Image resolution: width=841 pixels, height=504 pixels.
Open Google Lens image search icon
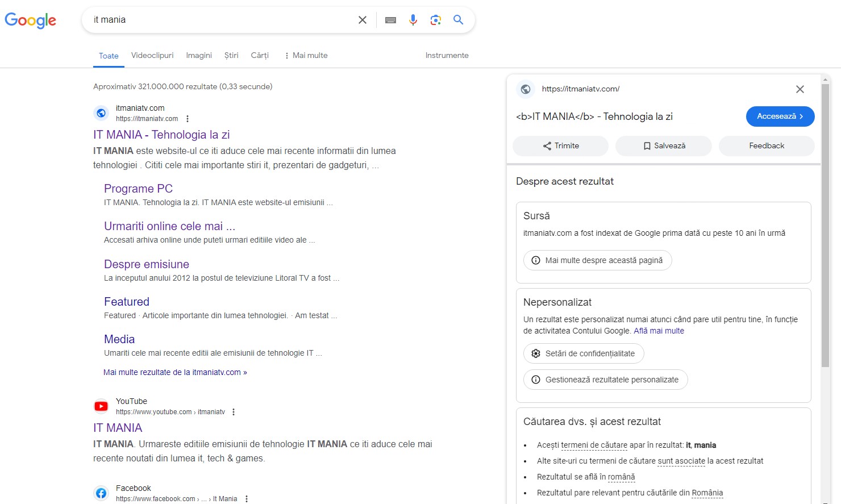[436, 20]
